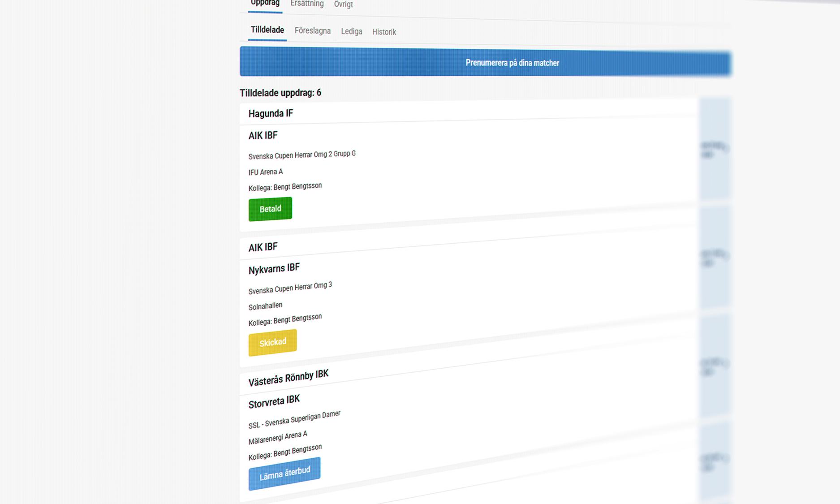
Task: Switch to the Ersättning tab
Action: [307, 4]
